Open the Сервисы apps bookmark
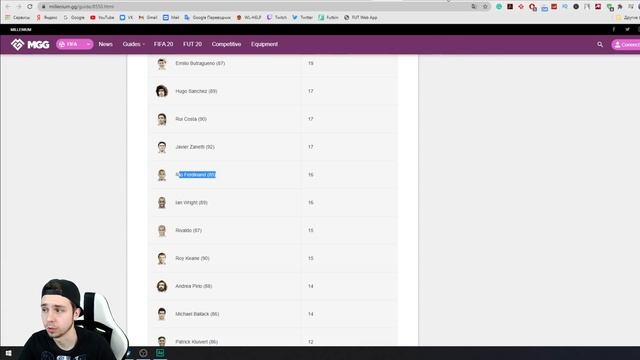Viewport: 640px width, 360px height. pyautogui.click(x=18, y=18)
